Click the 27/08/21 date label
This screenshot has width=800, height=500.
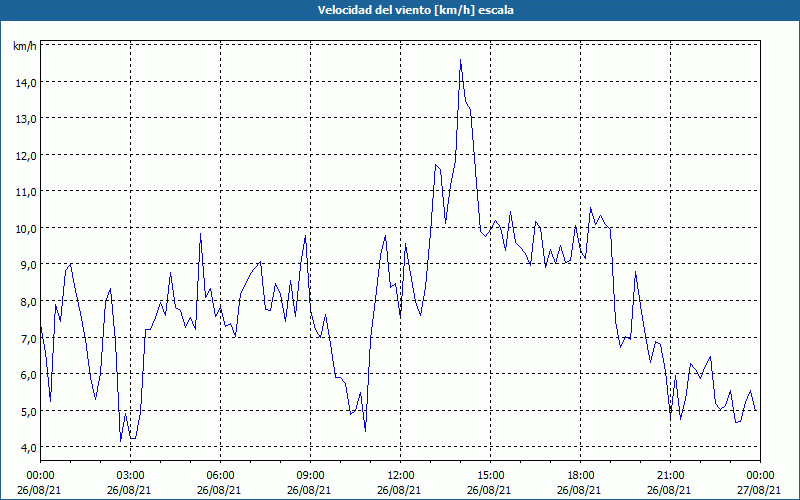[x=760, y=490]
